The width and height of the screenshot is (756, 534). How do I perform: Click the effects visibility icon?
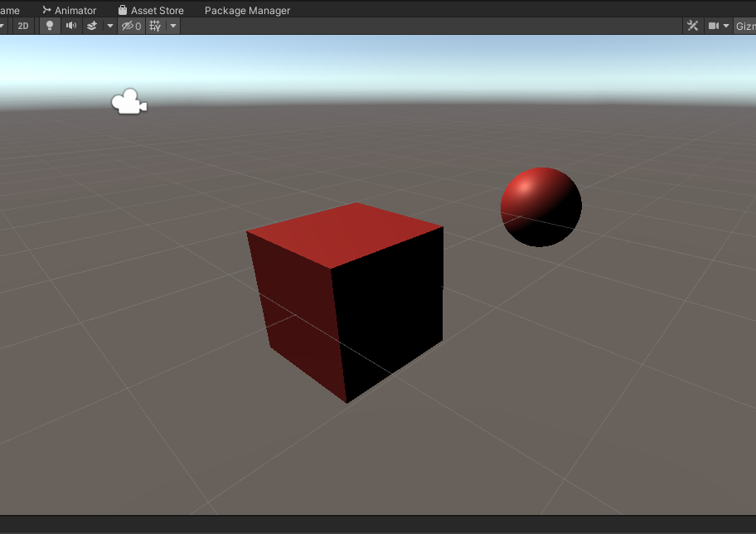[91, 26]
